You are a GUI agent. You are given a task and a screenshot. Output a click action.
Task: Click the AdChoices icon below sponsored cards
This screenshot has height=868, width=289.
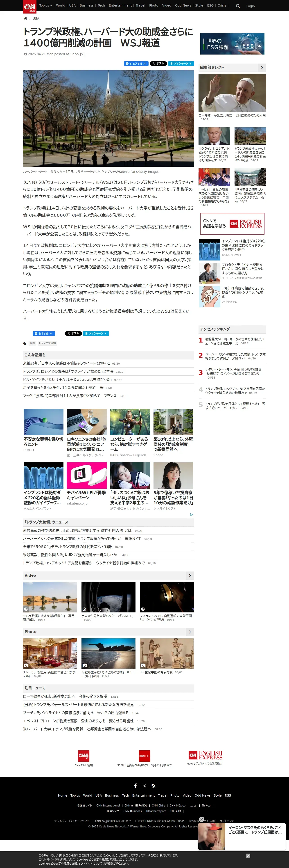[x=192, y=514]
